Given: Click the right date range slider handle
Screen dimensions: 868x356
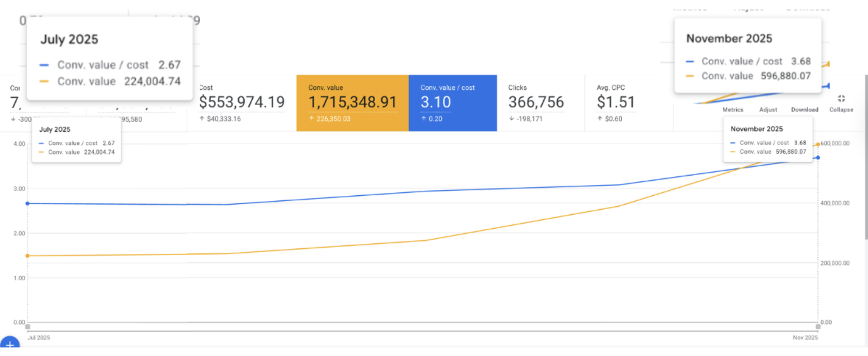Looking at the screenshot, I should 818,326.
